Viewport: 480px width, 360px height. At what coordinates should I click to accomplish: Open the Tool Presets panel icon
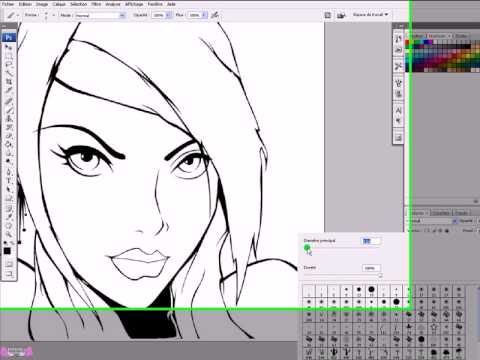398,66
